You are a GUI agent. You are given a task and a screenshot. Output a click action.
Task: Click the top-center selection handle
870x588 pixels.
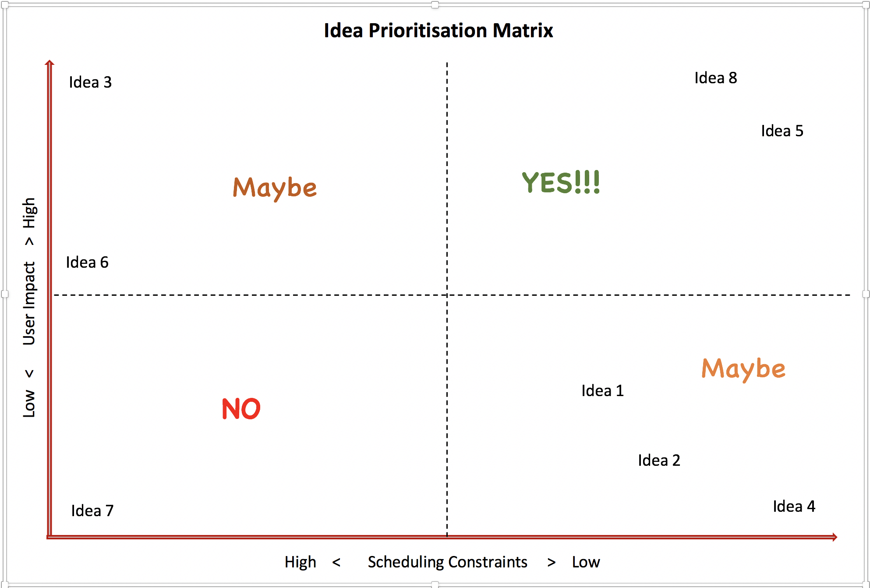point(435,5)
